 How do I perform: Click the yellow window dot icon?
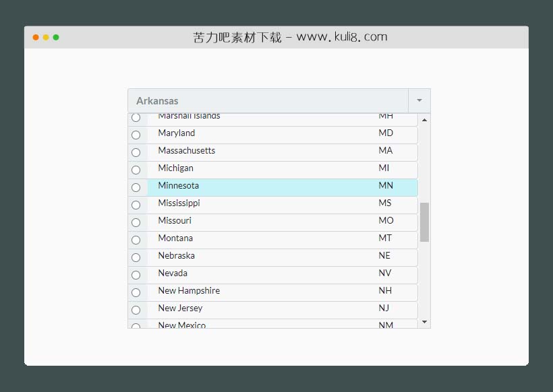coord(46,37)
